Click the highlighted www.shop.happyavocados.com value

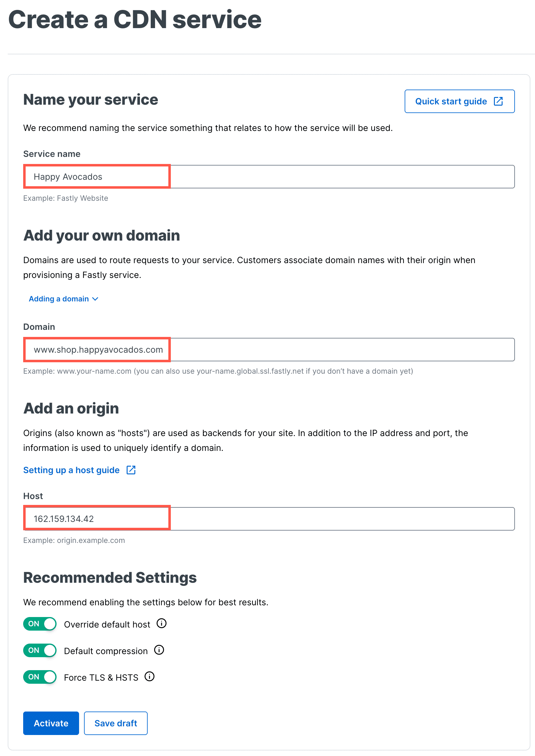click(x=96, y=350)
